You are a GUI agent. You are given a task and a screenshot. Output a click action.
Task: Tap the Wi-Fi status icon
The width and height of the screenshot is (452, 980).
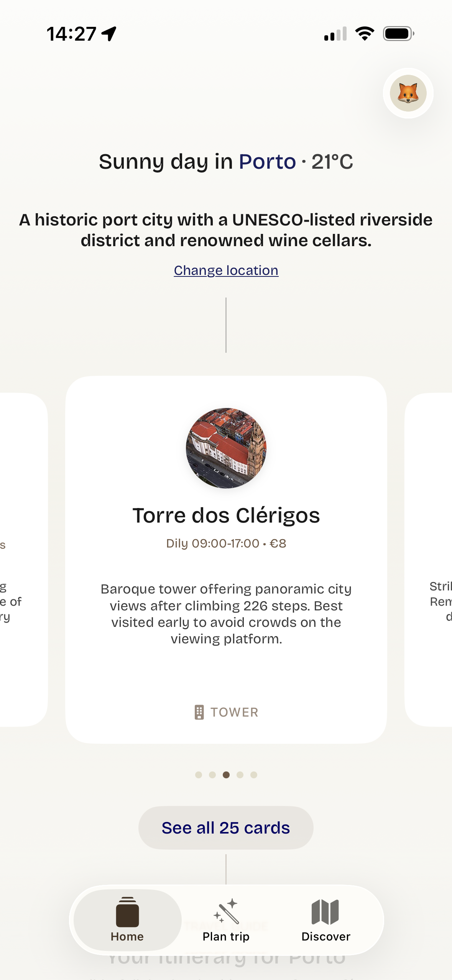pos(365,34)
